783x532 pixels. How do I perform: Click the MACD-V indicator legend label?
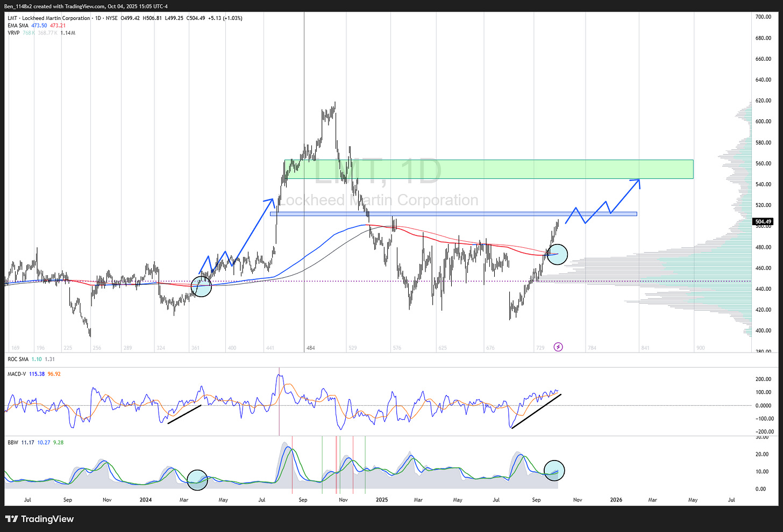coord(18,374)
